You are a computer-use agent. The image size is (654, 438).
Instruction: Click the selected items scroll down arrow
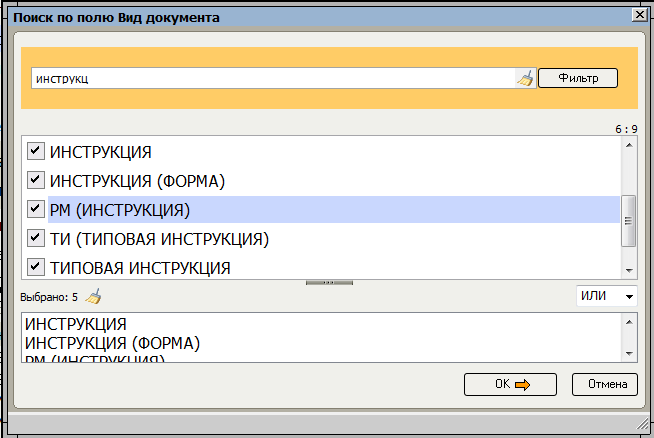pos(629,354)
